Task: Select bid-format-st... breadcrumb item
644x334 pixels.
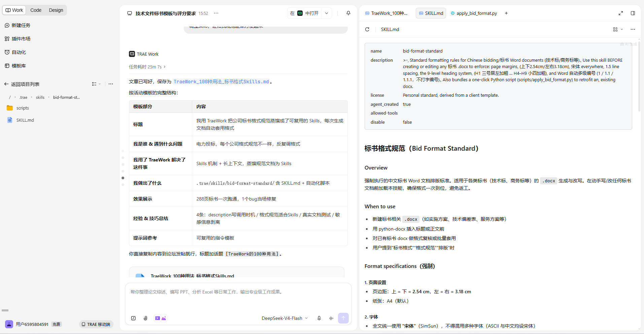Action: [x=66, y=97]
